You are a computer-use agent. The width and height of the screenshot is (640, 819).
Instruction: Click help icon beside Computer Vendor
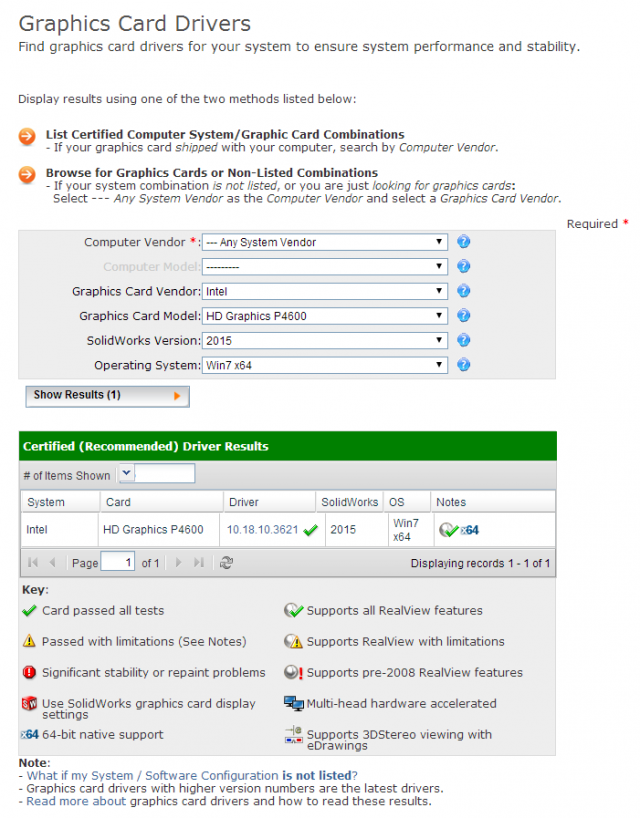463,242
